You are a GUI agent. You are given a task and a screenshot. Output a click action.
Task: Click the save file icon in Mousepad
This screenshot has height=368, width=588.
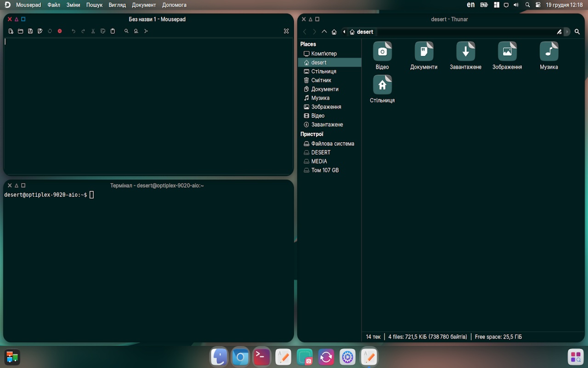30,31
